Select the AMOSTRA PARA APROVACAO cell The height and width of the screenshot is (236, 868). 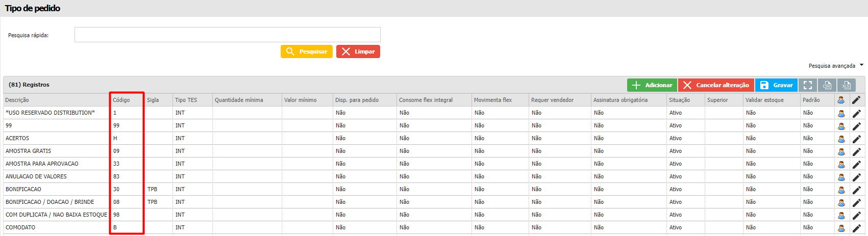[x=42, y=164]
